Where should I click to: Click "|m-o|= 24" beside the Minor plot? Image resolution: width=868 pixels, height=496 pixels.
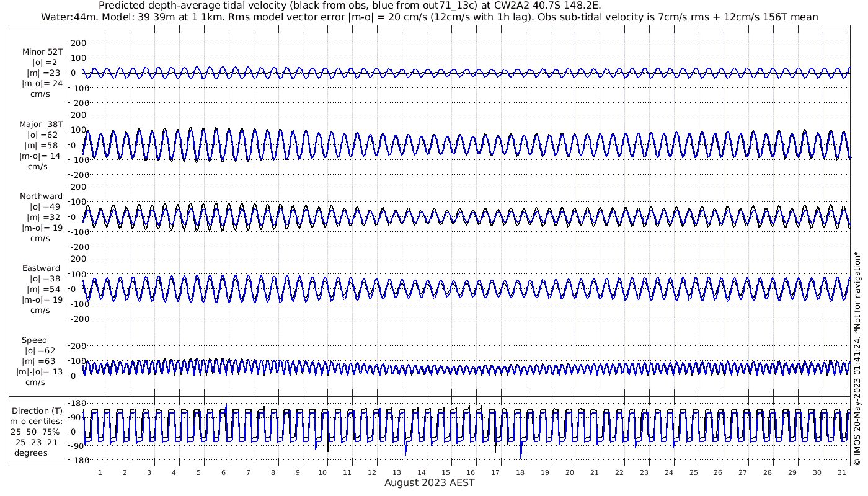tap(42, 84)
